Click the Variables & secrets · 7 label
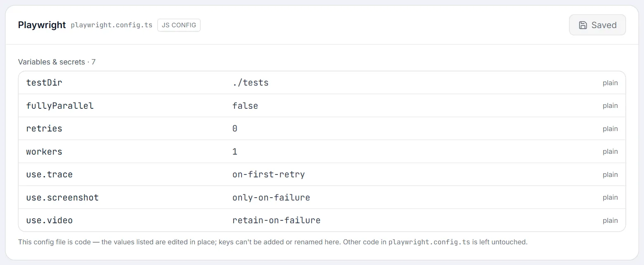The width and height of the screenshot is (644, 265). click(x=57, y=62)
